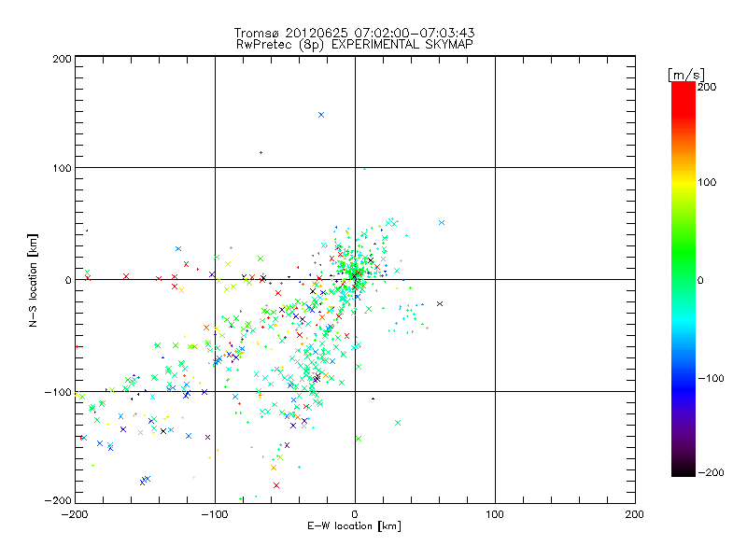Click the colorbar tick label "200"
This screenshot has height=560, width=747.
[x=707, y=87]
